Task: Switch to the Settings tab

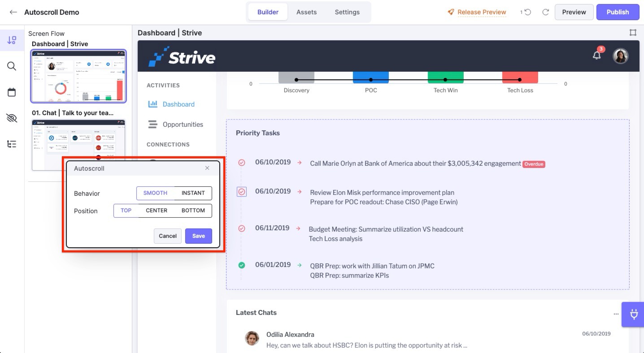Action: [x=347, y=12]
